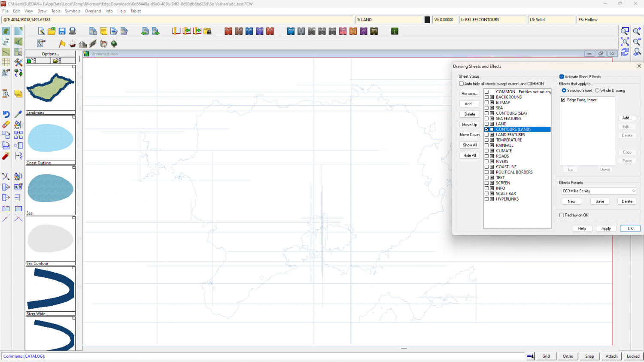Uncheck the Edge Fade, Inner effect

point(563,100)
